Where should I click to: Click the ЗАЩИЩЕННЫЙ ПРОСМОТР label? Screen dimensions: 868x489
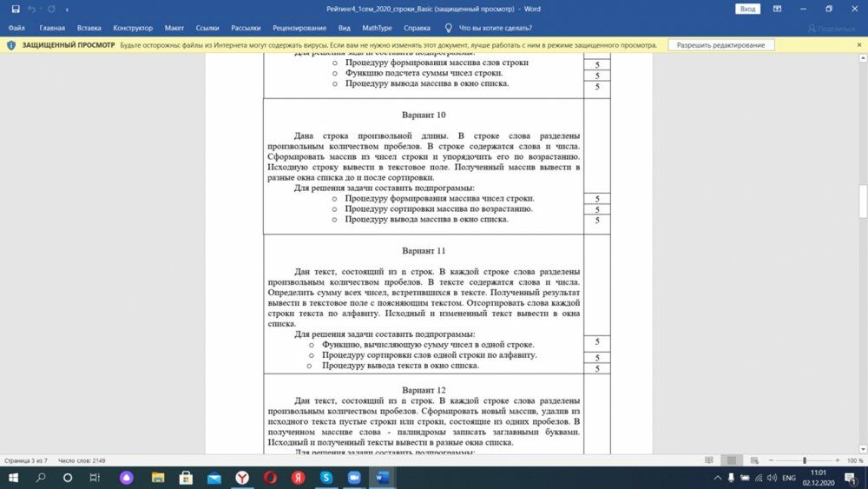point(69,45)
